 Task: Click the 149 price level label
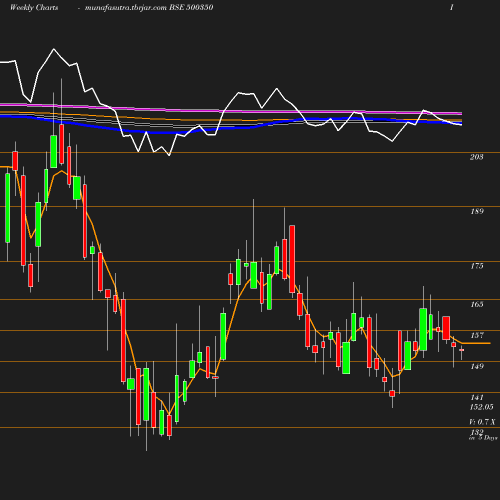pos(477,366)
